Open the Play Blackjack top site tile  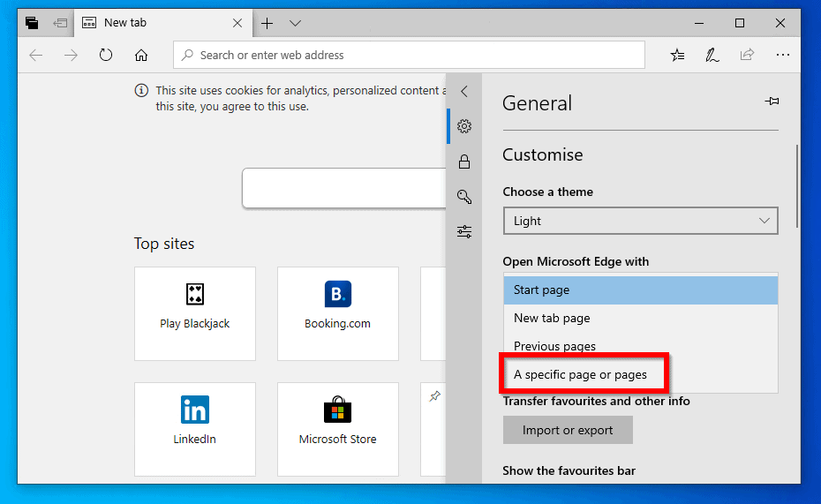tap(195, 313)
